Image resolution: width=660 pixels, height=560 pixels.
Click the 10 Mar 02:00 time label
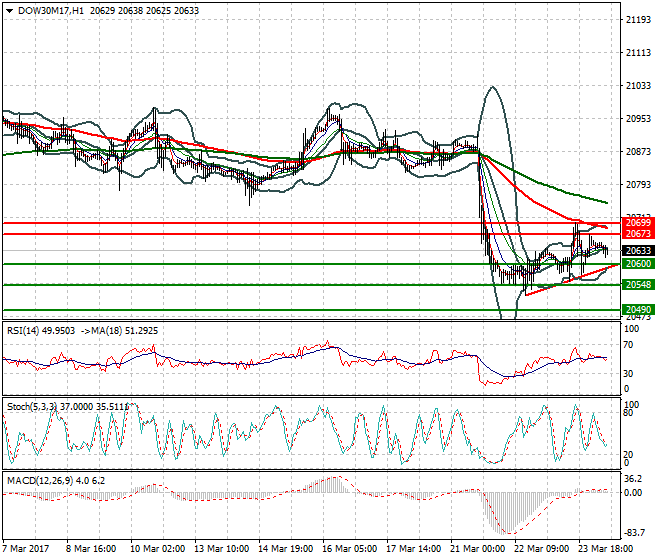click(157, 549)
